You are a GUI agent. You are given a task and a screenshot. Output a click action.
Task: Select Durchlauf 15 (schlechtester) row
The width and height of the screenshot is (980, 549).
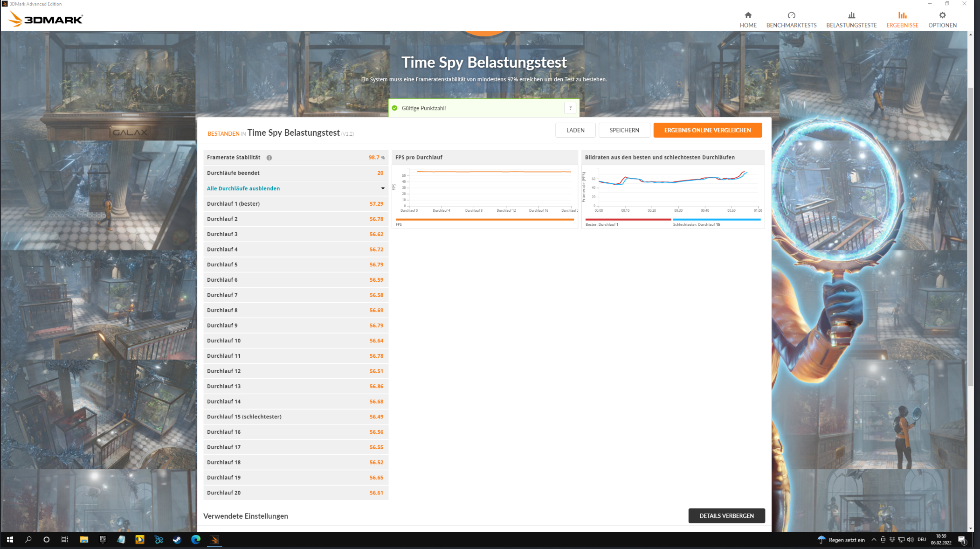tap(296, 417)
